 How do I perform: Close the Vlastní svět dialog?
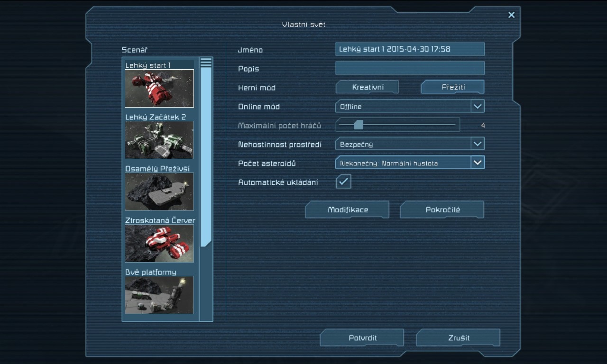511,15
